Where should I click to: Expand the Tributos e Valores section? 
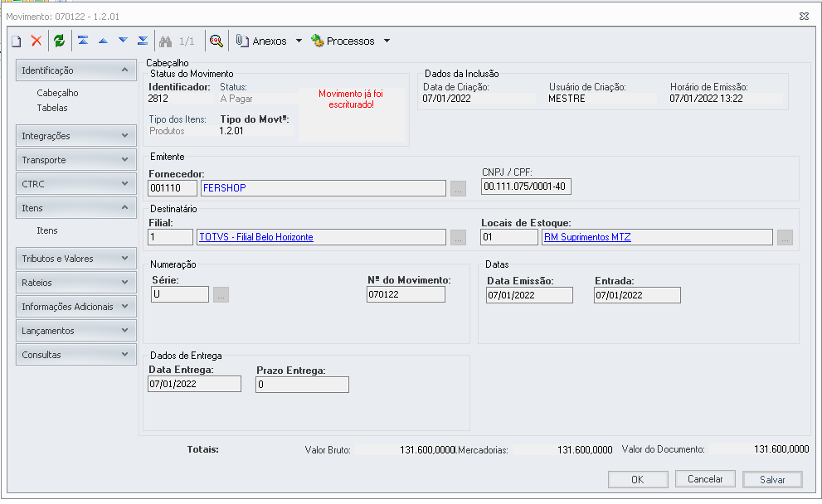coord(76,259)
